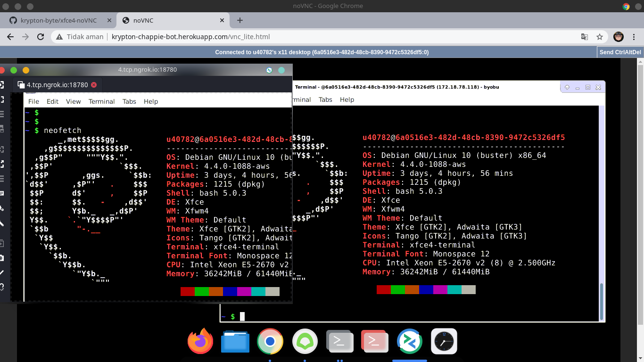
Task: Click the Chrome back arrow
Action: coord(11,37)
